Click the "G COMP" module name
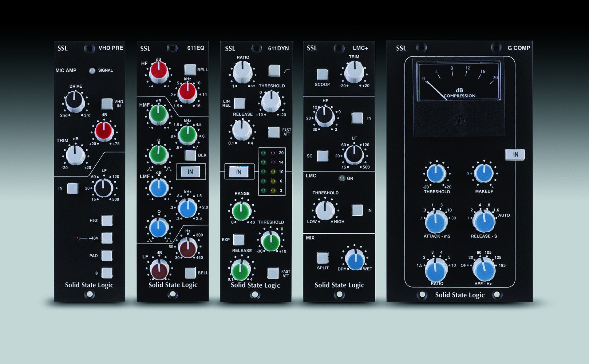 click(519, 48)
